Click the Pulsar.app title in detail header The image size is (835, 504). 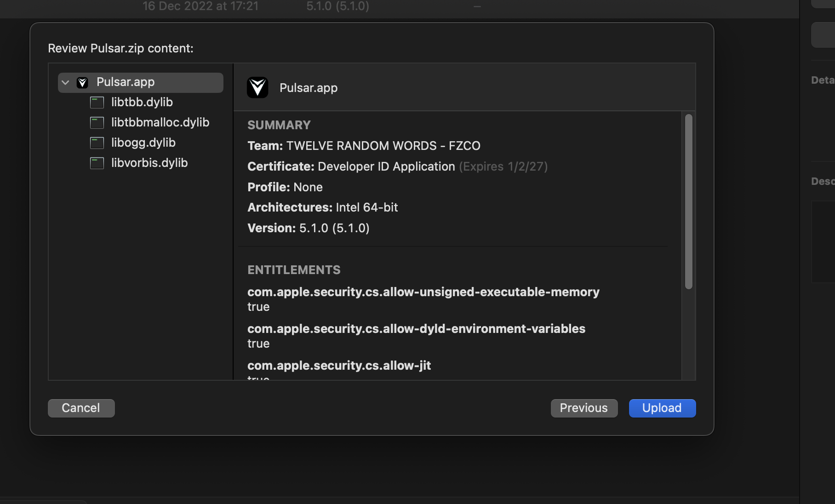[x=309, y=88]
